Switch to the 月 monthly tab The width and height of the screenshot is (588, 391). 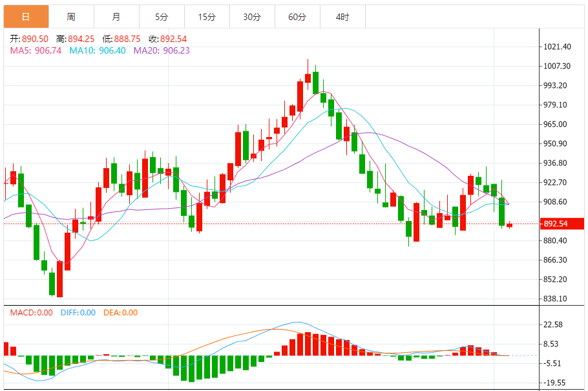click(116, 17)
